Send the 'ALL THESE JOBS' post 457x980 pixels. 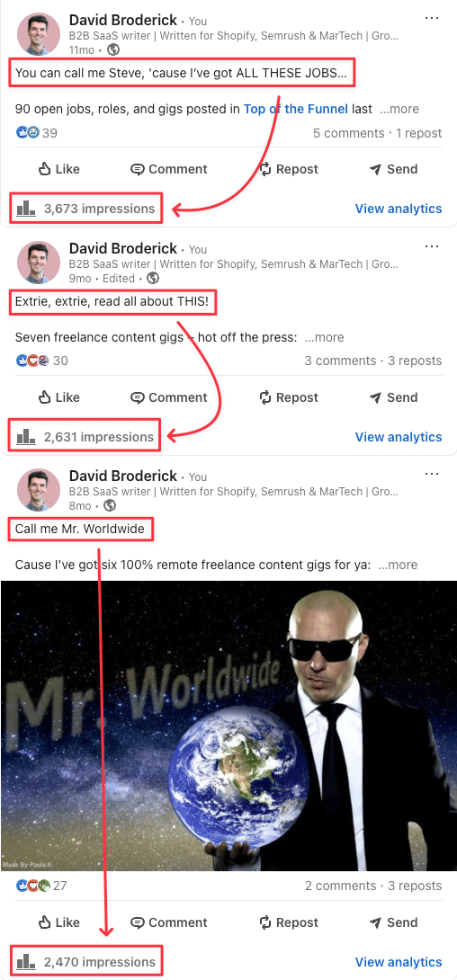coord(393,169)
